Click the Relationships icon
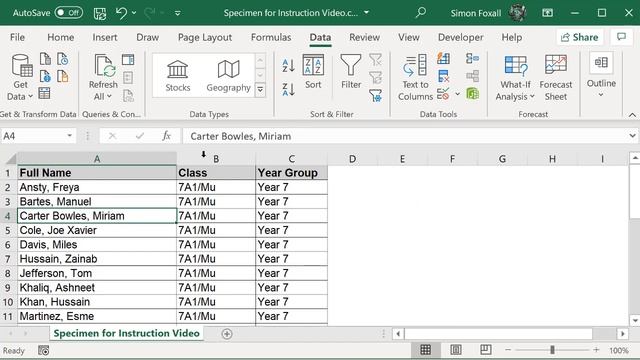 pos(473,76)
